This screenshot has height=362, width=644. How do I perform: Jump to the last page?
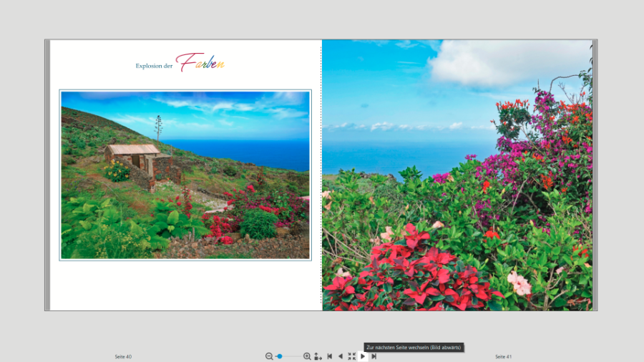click(374, 356)
